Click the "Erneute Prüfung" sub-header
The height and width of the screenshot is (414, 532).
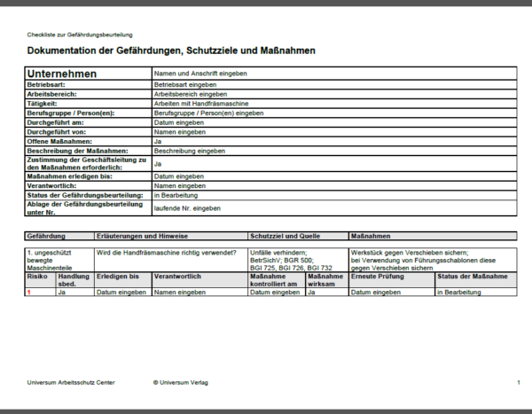[x=392, y=280]
